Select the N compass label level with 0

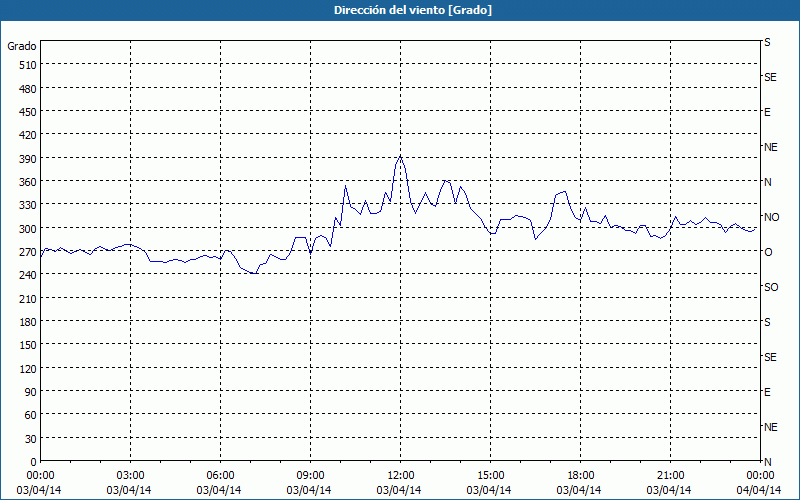coord(768,462)
